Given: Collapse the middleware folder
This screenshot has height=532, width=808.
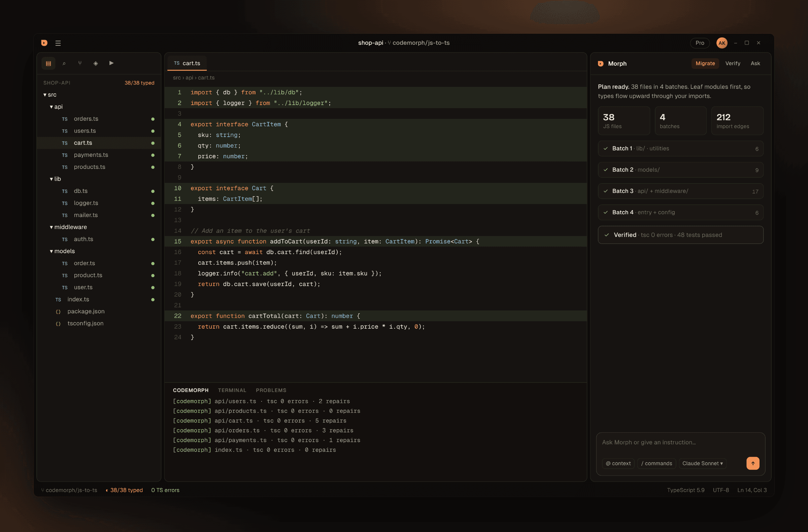Looking at the screenshot, I should tap(68, 227).
